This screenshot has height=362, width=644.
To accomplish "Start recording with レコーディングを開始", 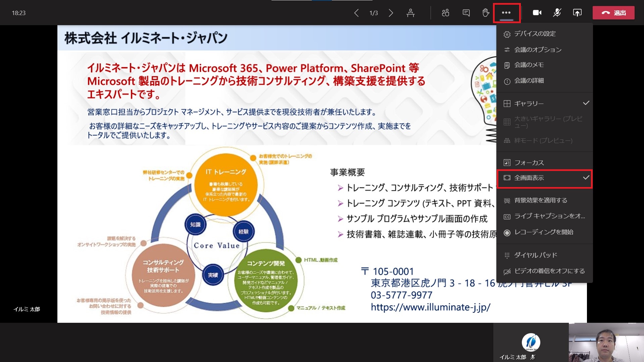I will (544, 232).
